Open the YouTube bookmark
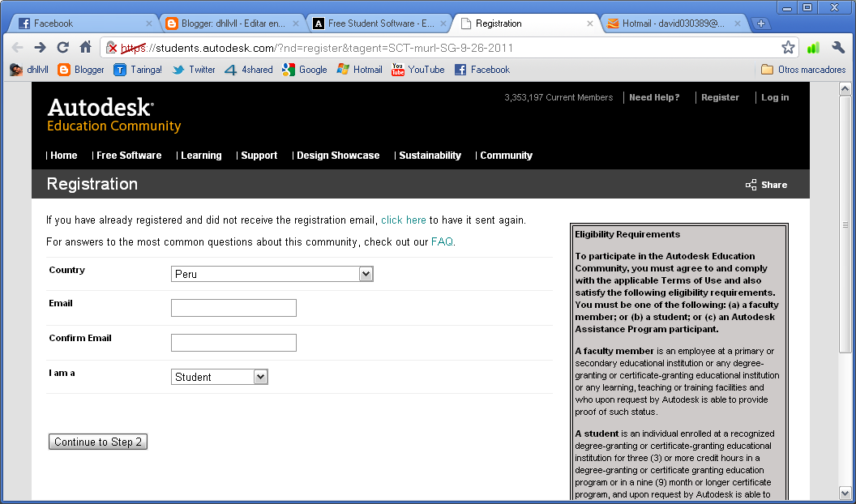This screenshot has height=504, width=856. (x=417, y=70)
